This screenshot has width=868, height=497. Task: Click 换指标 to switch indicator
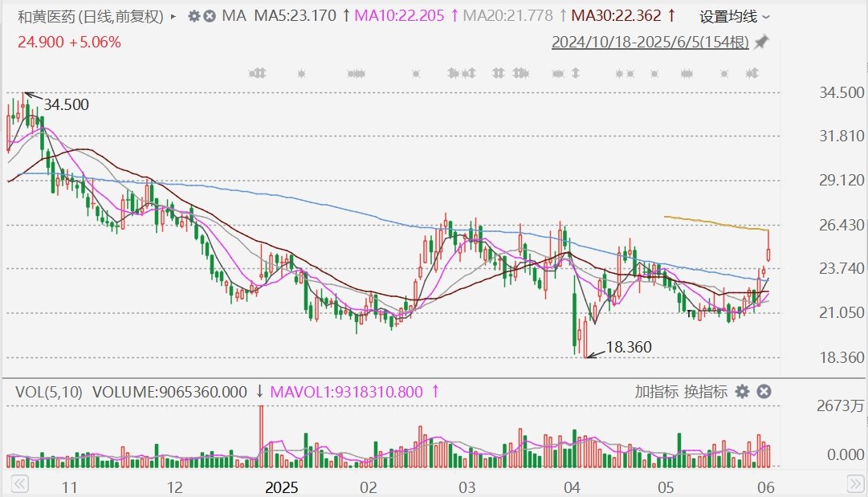click(706, 392)
